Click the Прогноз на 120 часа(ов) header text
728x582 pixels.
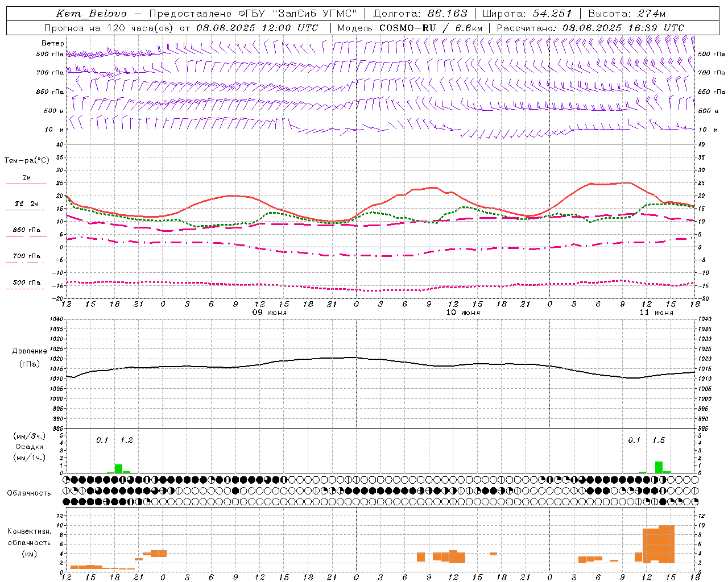pyautogui.click(x=109, y=28)
